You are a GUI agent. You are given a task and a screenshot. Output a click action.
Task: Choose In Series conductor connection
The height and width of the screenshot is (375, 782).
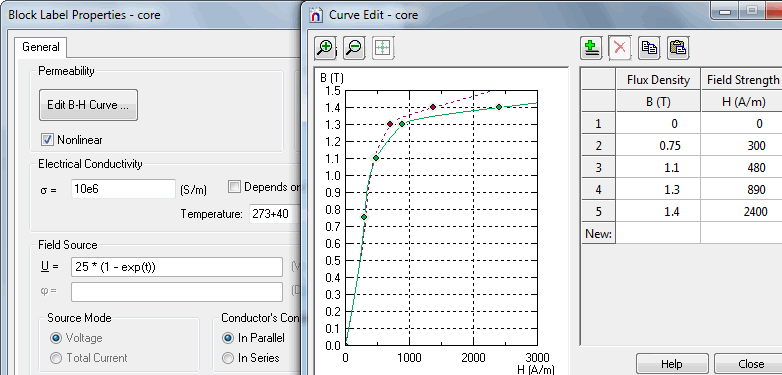point(228,358)
